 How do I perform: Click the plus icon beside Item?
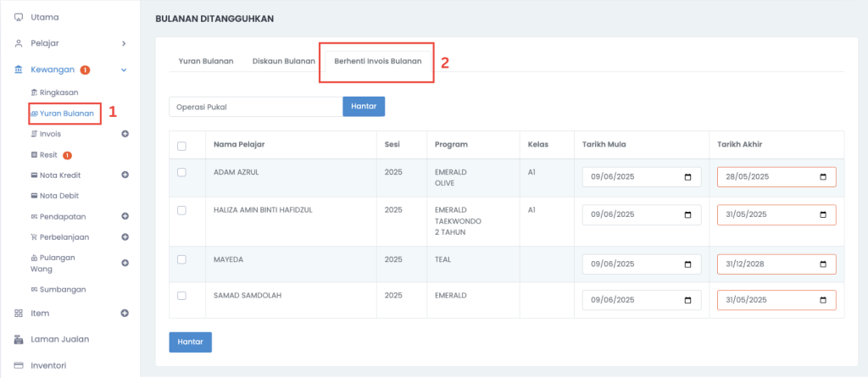(x=125, y=314)
